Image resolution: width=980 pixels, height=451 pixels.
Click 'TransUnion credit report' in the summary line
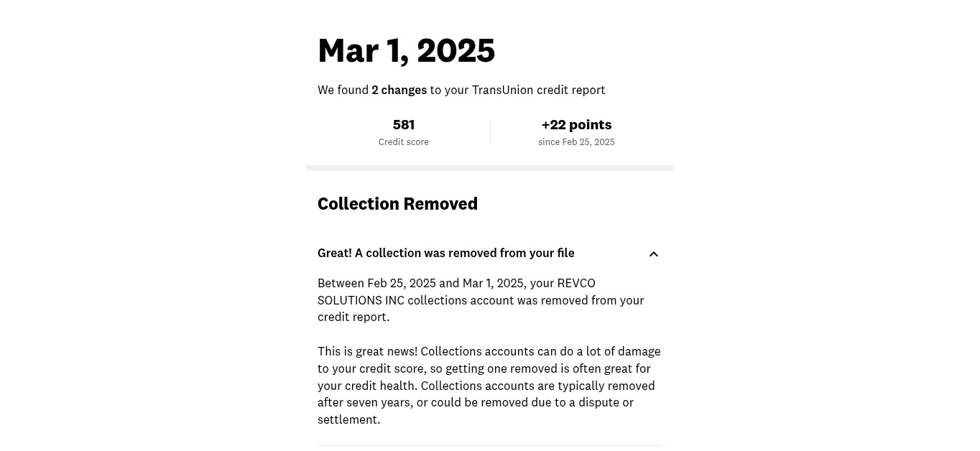coord(539,90)
